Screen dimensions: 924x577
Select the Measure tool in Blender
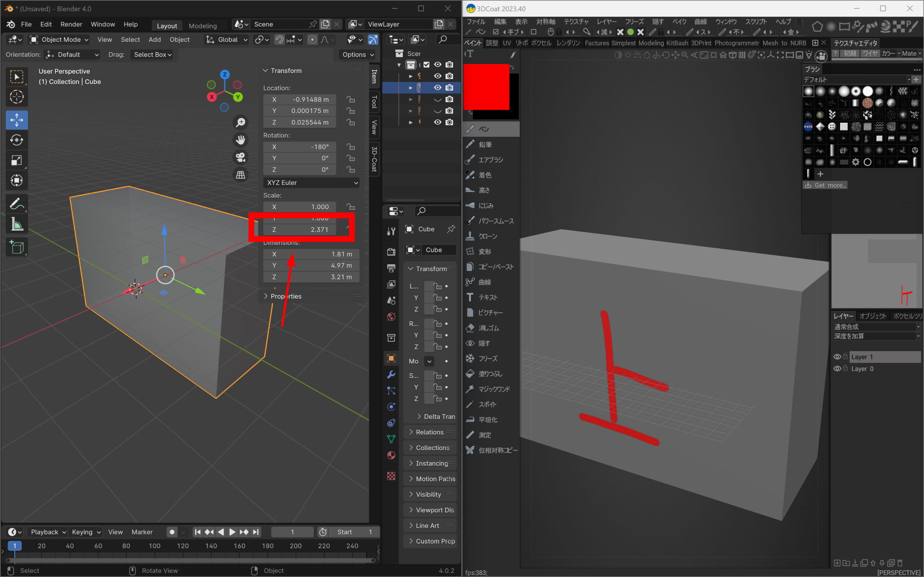click(x=16, y=224)
